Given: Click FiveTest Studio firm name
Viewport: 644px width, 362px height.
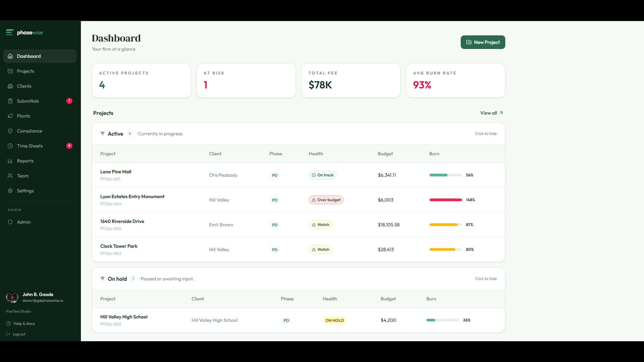Looking at the screenshot, I should point(18,311).
